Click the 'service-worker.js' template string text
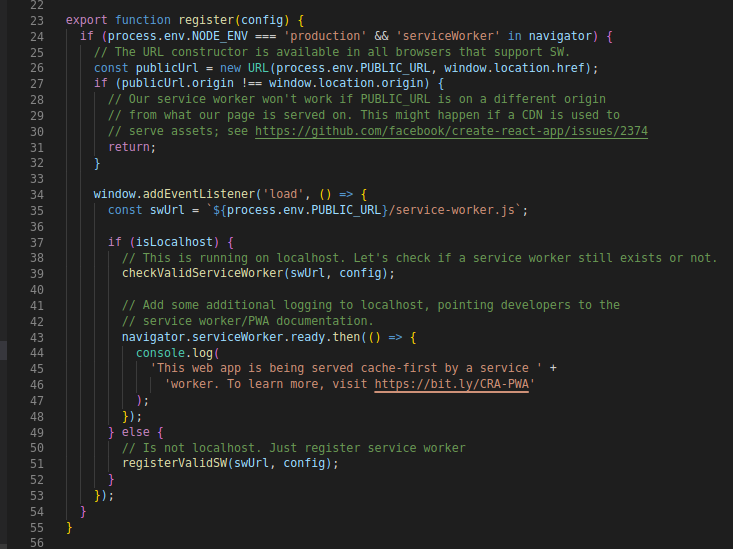This screenshot has height=549, width=733. point(455,210)
